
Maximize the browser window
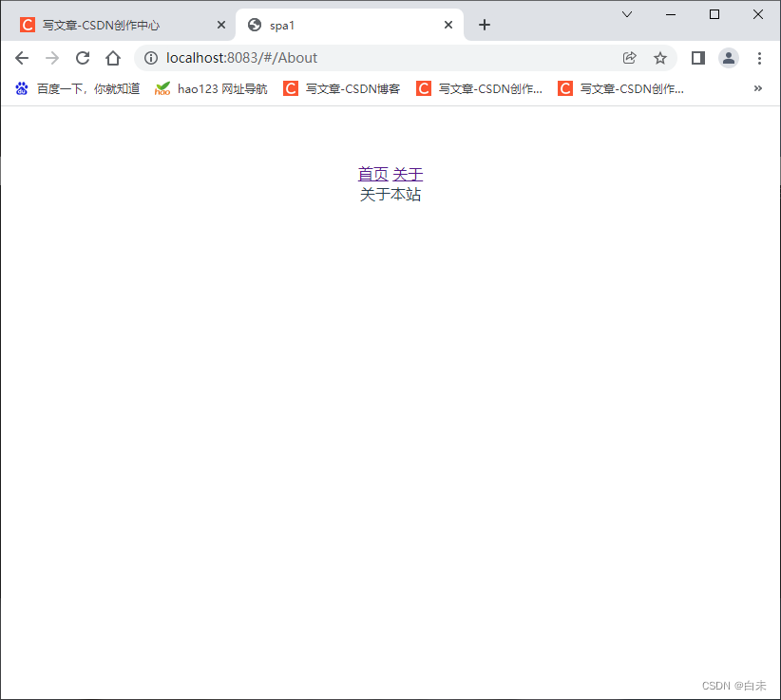pos(714,14)
